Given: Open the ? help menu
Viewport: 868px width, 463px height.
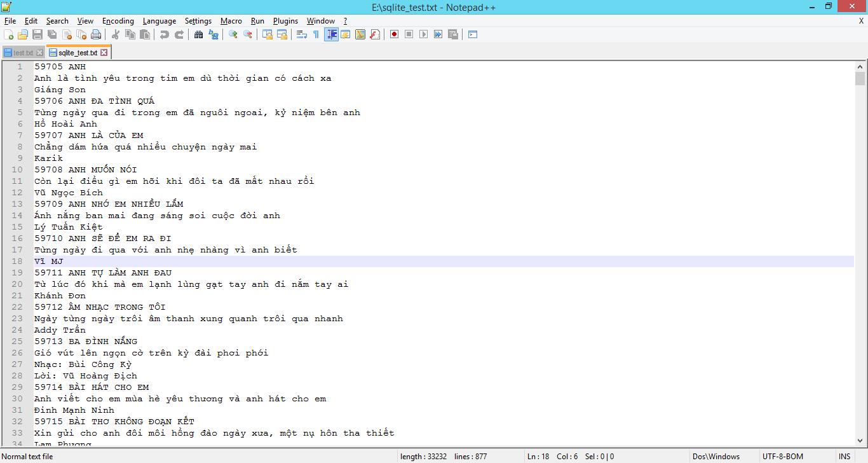Looking at the screenshot, I should (345, 21).
